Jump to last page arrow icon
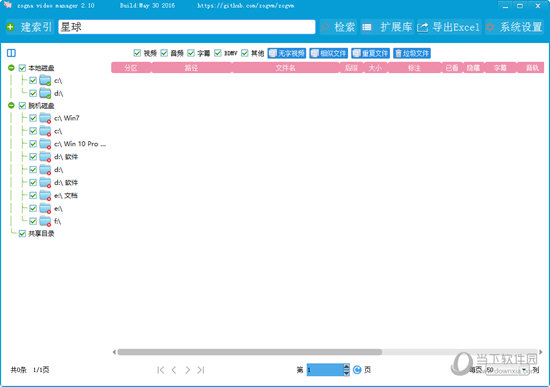 [x=201, y=370]
